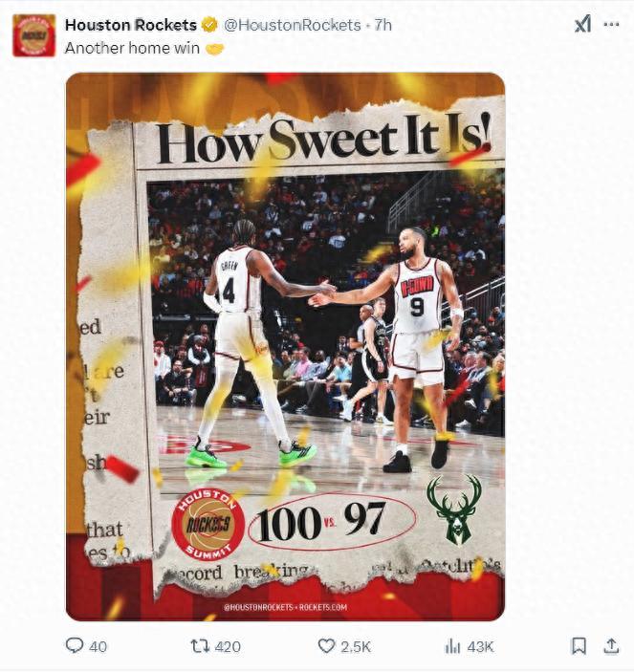Image resolution: width=634 pixels, height=672 pixels.
Task: Open Grok explanation for this post
Action: coord(582,24)
